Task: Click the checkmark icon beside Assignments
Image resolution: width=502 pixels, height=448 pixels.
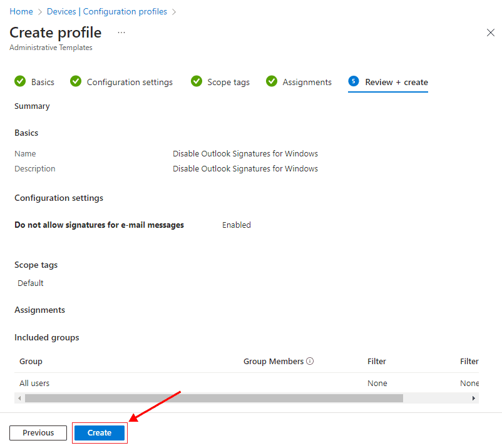Action: (x=272, y=81)
